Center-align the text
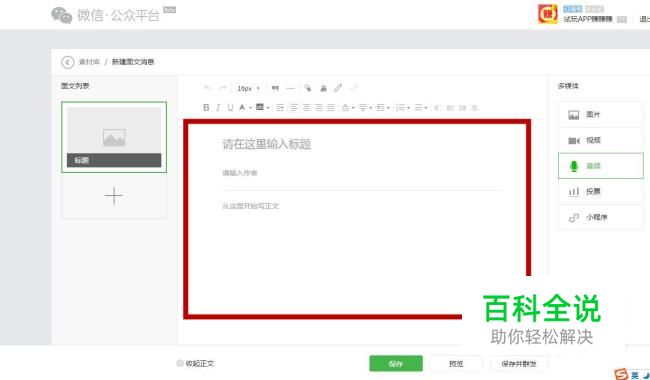 tap(306, 108)
